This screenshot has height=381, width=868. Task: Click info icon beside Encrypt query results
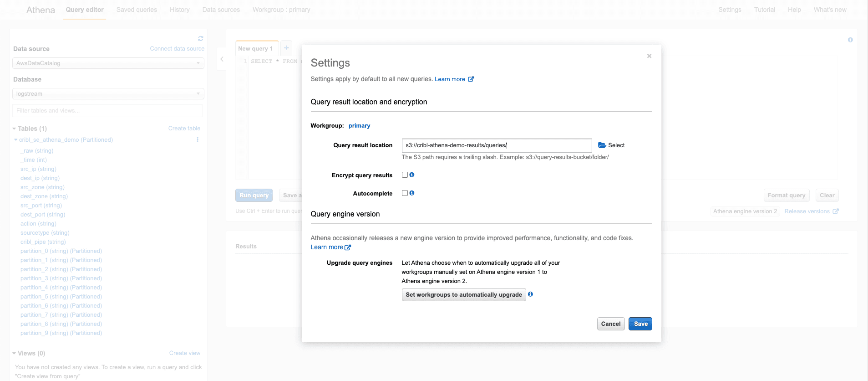[412, 175]
